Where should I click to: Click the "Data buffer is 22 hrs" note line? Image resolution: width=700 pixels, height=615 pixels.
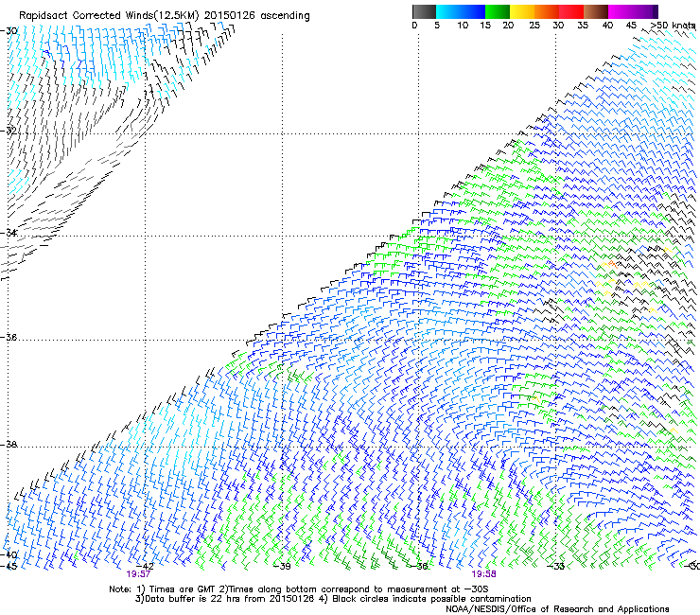[x=333, y=599]
